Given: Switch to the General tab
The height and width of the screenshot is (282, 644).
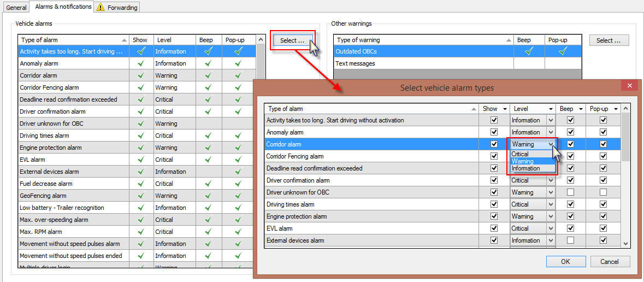Looking at the screenshot, I should coord(16,8).
